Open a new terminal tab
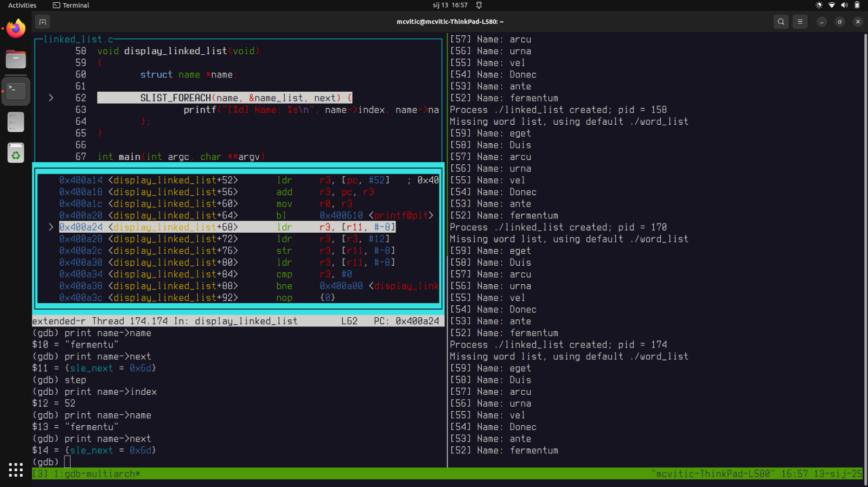 click(42, 22)
